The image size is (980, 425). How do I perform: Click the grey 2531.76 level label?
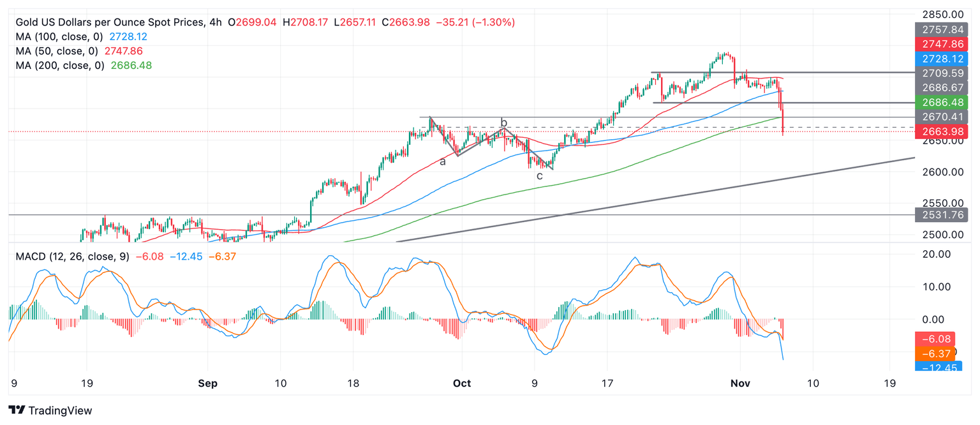click(940, 214)
